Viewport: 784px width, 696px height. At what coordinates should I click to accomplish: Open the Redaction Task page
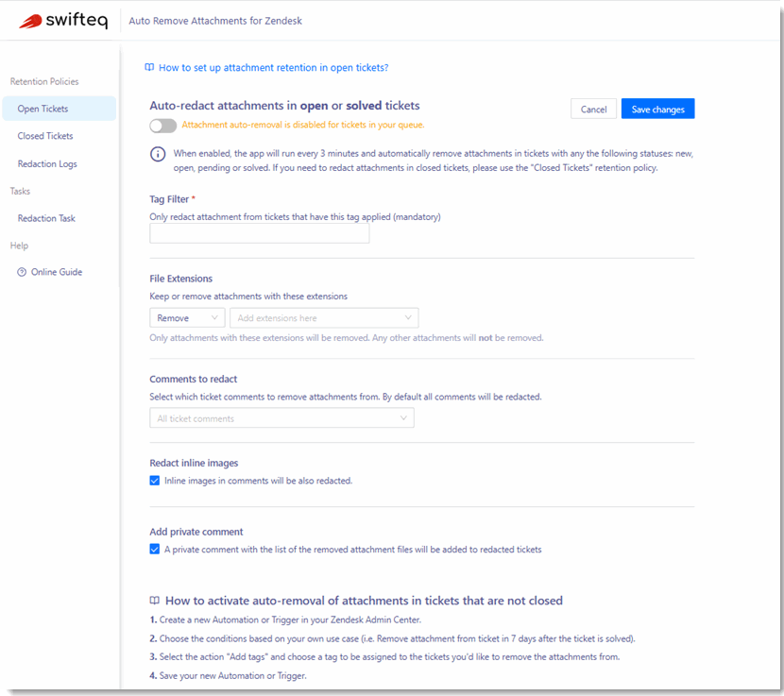[46, 218]
